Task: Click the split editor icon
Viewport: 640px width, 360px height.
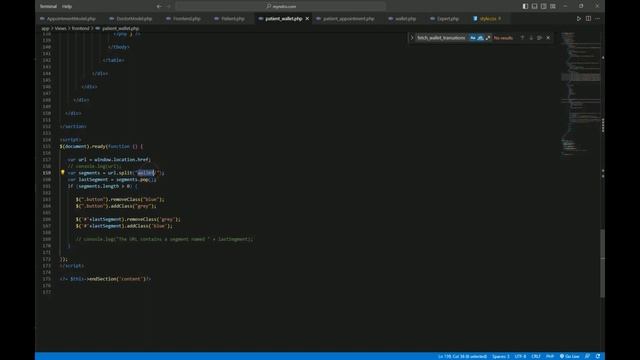Action: (x=588, y=19)
